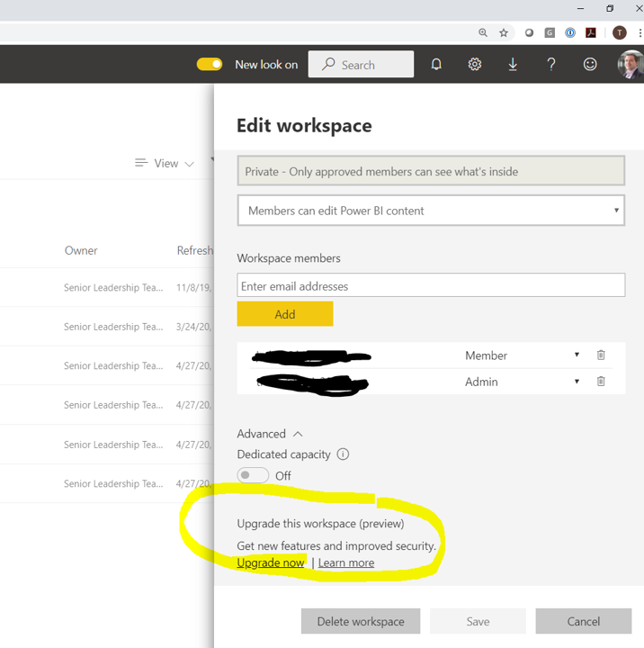Open the notifications bell
Viewport: 644px width, 648px height.
(x=436, y=65)
